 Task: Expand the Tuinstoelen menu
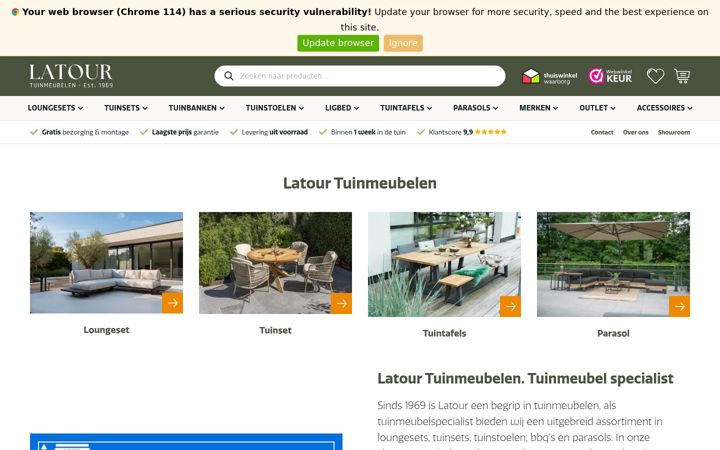tap(275, 108)
